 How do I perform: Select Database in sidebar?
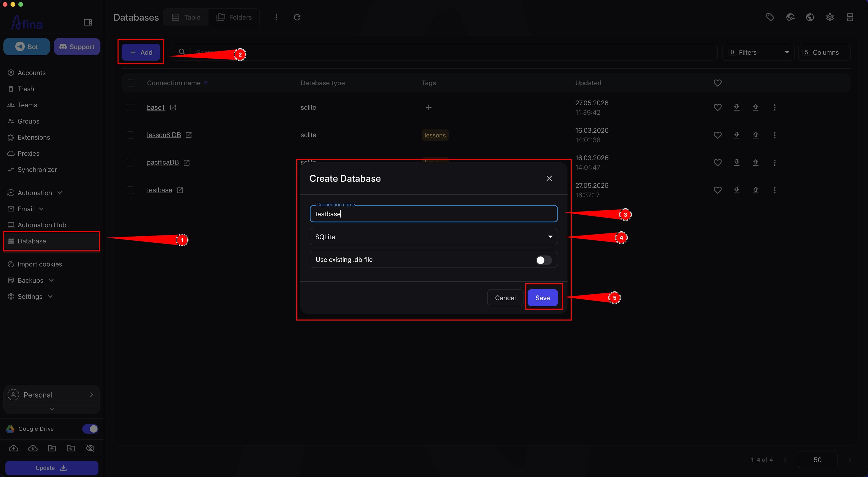[52, 241]
